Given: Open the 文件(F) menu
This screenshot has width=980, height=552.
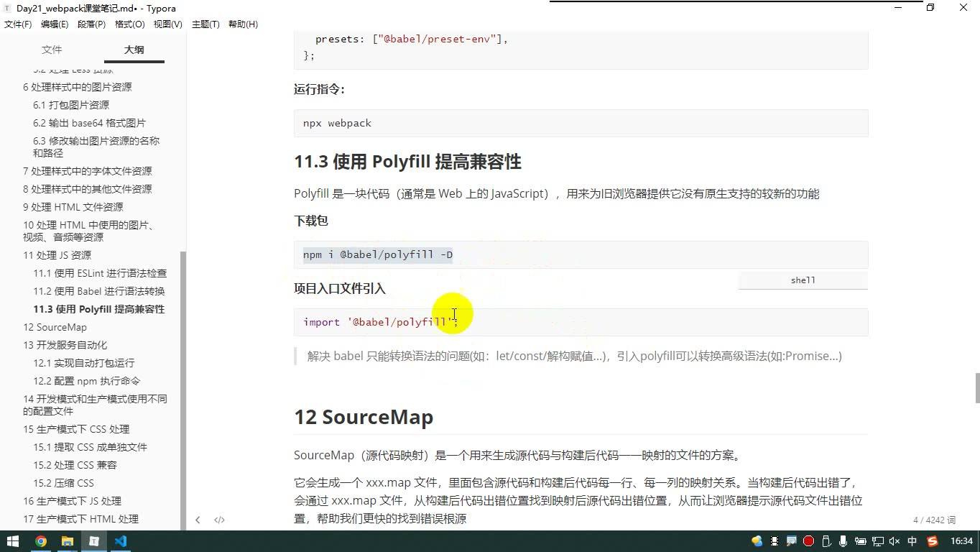Looking at the screenshot, I should 18,24.
